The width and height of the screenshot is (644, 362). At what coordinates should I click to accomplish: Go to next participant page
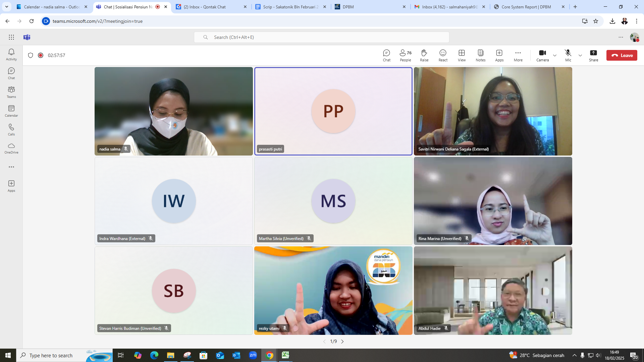(342, 342)
